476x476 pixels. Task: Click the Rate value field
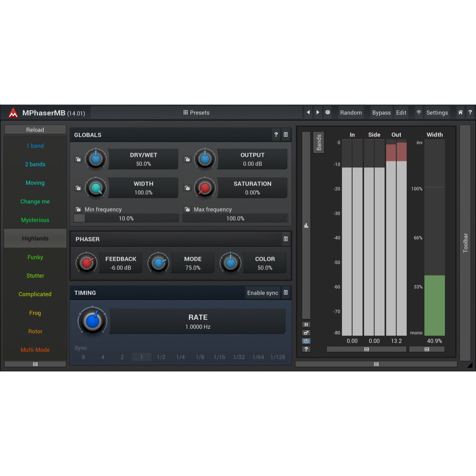click(198, 321)
